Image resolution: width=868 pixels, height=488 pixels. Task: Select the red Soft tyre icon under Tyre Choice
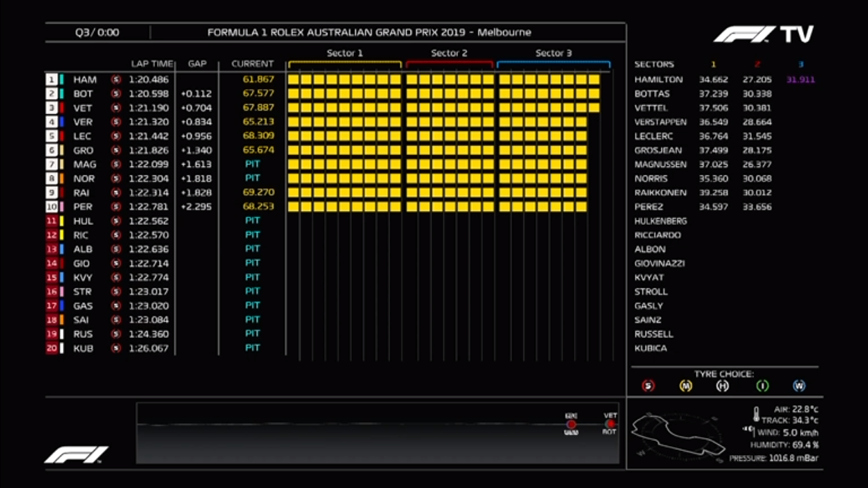coord(648,386)
